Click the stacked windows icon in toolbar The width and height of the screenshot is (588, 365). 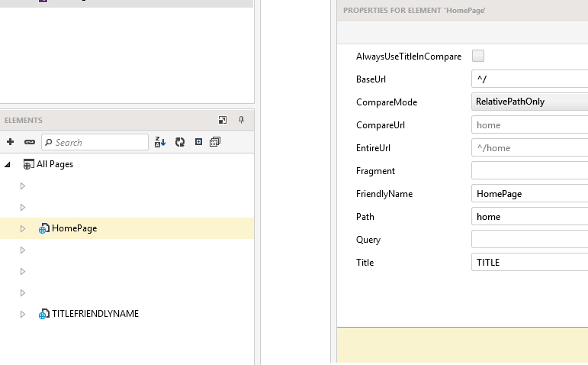(215, 142)
